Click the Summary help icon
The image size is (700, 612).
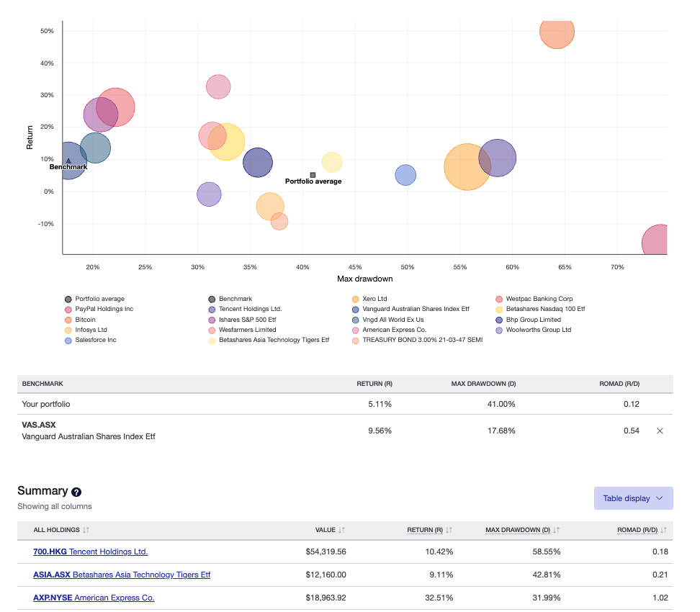[76, 492]
